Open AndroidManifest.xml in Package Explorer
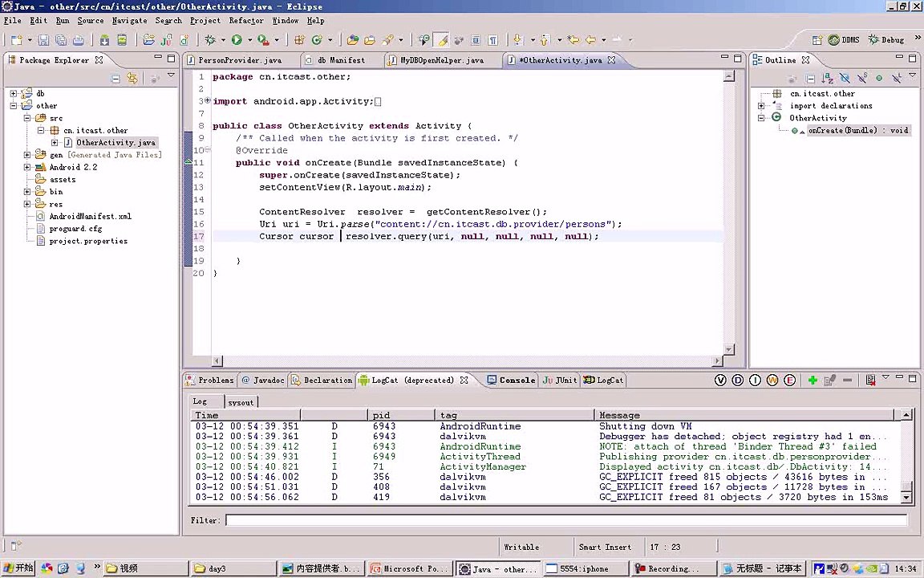 (x=90, y=217)
